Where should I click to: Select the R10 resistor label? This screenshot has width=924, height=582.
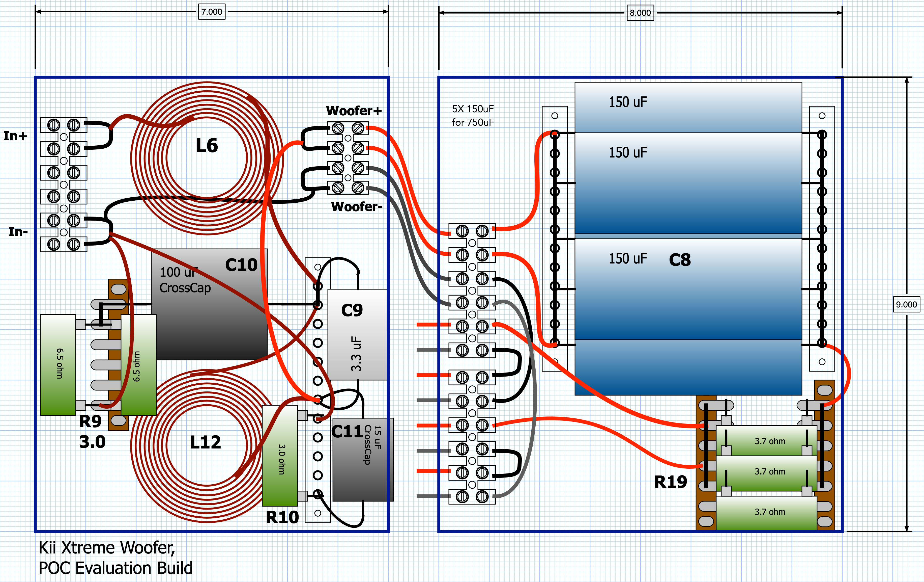tap(282, 517)
